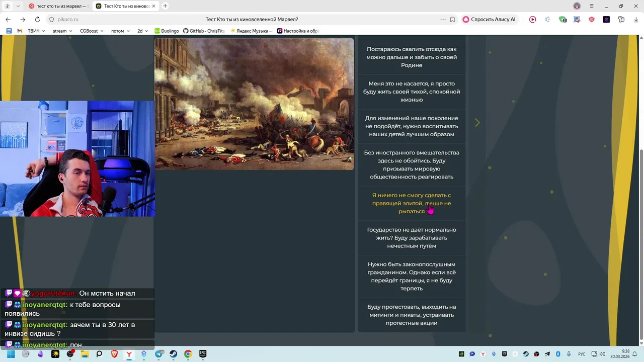Viewport: 644px width, 362px height.
Task: Close the 'Тест Кто ты из киновселенной' tab
Action: point(153,6)
